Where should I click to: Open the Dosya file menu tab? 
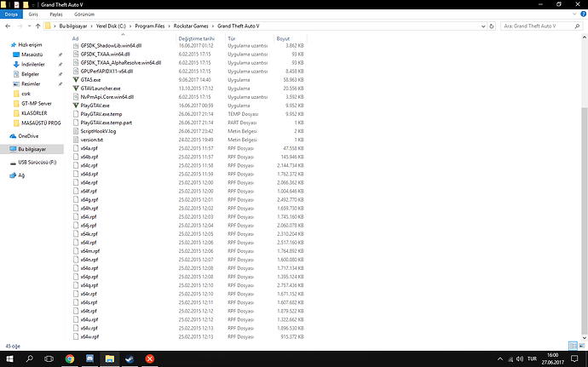click(11, 14)
